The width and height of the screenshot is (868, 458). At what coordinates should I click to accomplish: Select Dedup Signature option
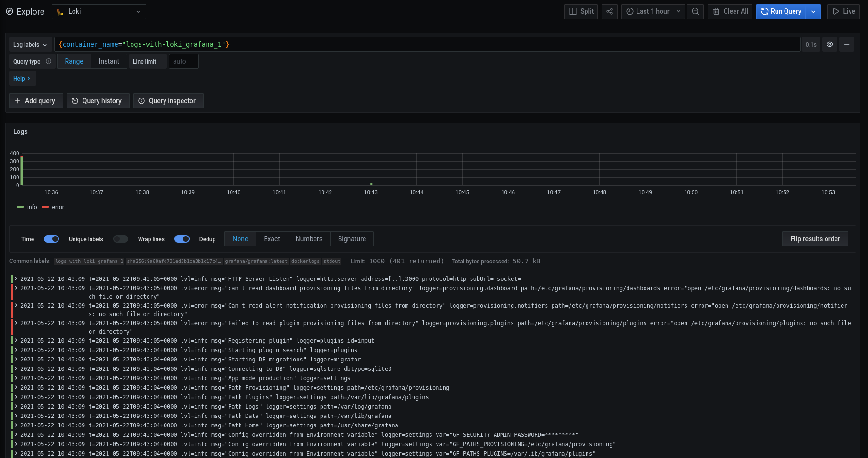tap(352, 239)
